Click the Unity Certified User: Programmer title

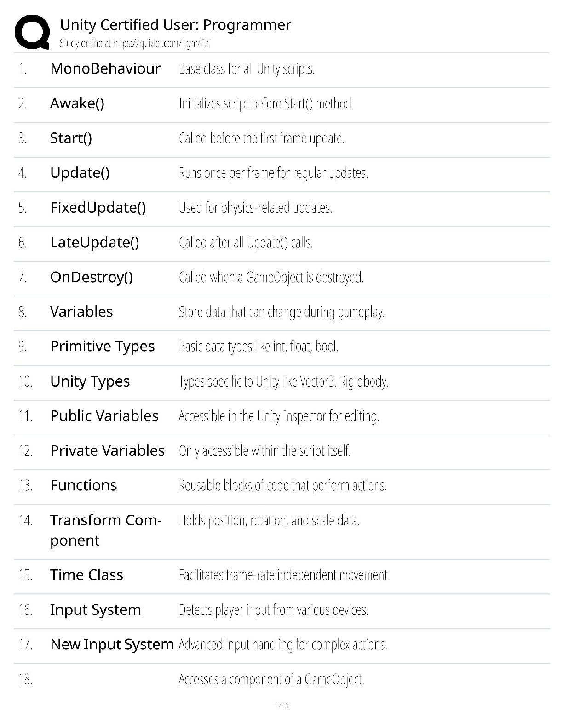(175, 25)
